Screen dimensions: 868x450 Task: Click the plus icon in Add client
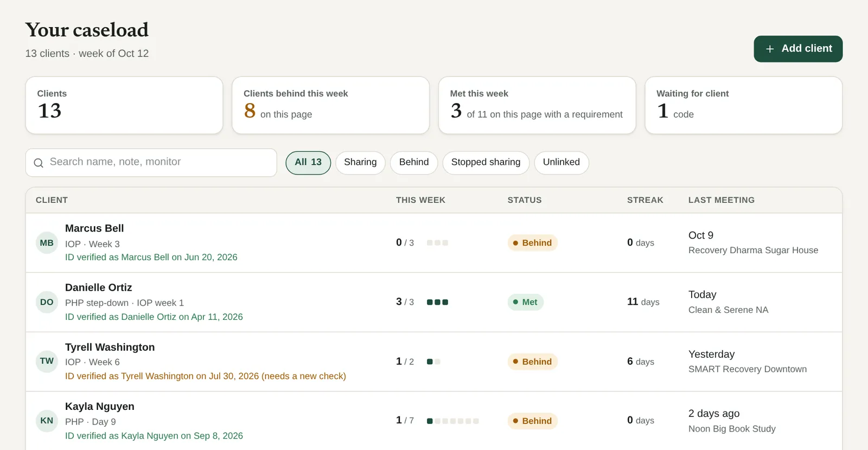pyautogui.click(x=770, y=49)
